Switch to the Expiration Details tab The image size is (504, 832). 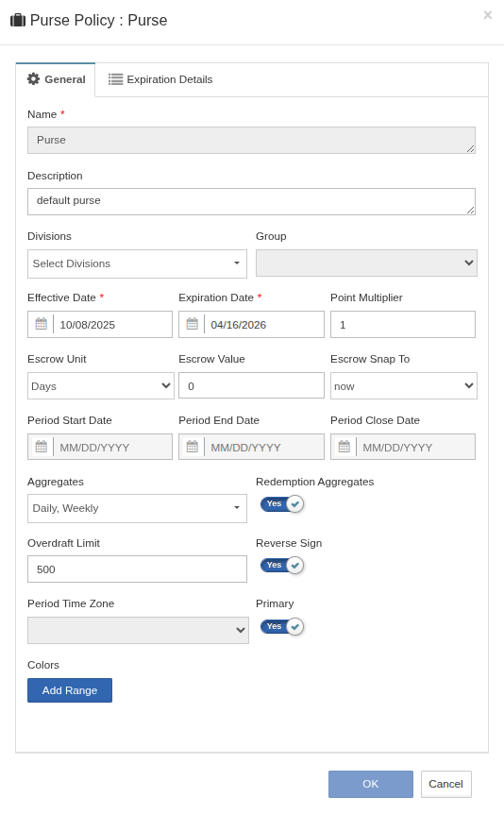pos(160,79)
